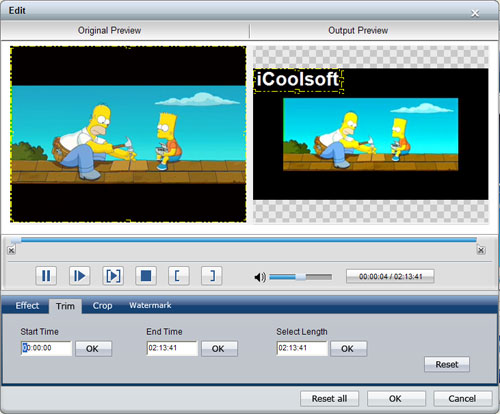Select the iCoolsoft watermark in Output Preview

[298, 80]
